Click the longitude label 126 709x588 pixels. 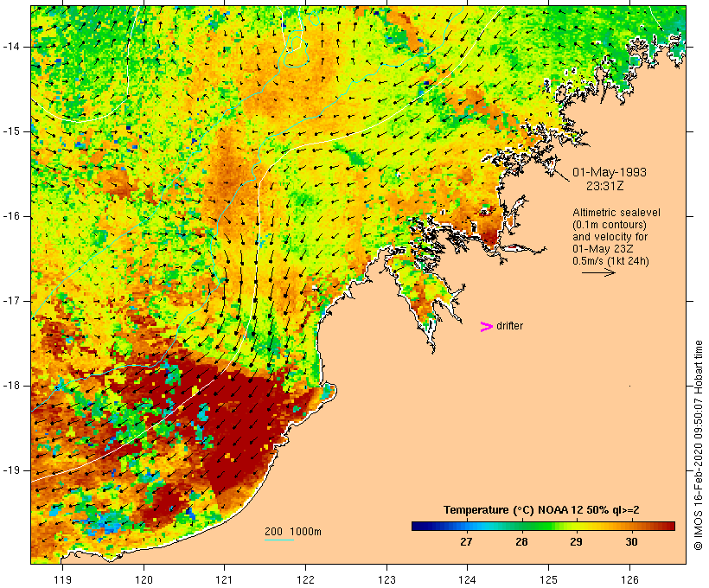(629, 580)
